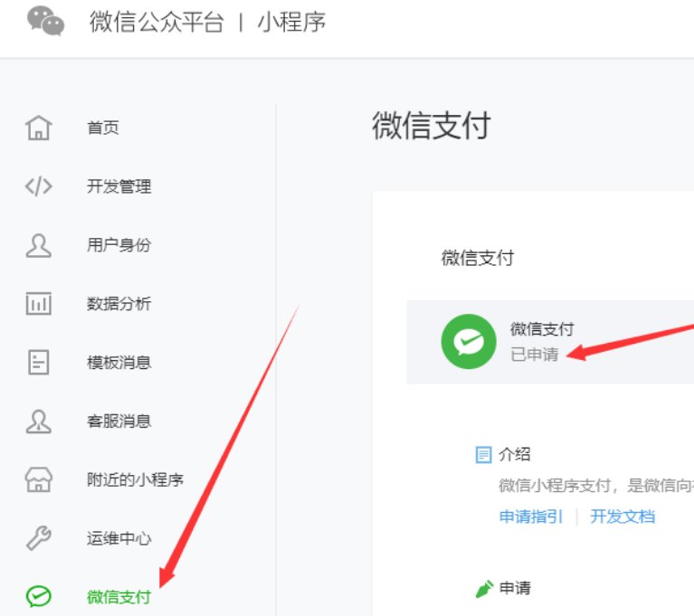This screenshot has width=694, height=616.
Task: Select 客服消息 in sidebar
Action: (x=119, y=421)
